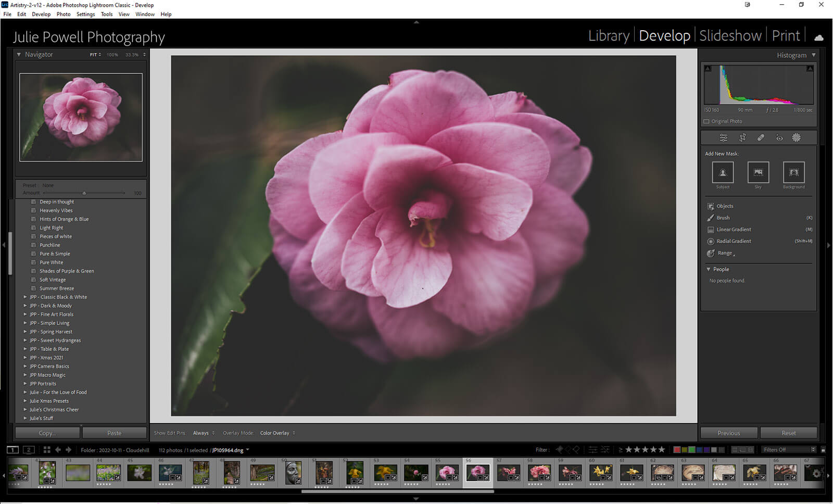Select the Crop Overlay tool
Screen dimensions: 833x504
(742, 138)
